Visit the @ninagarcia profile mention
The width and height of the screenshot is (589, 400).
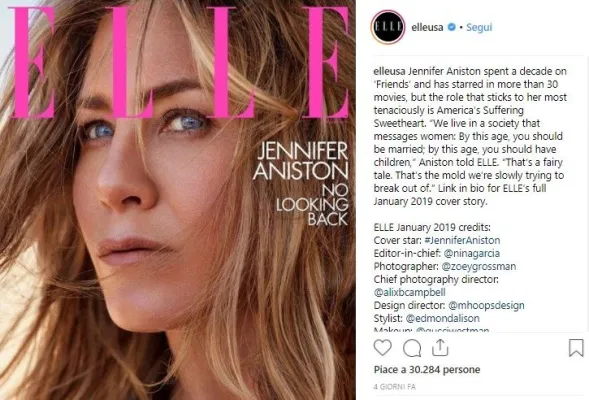coord(472,254)
